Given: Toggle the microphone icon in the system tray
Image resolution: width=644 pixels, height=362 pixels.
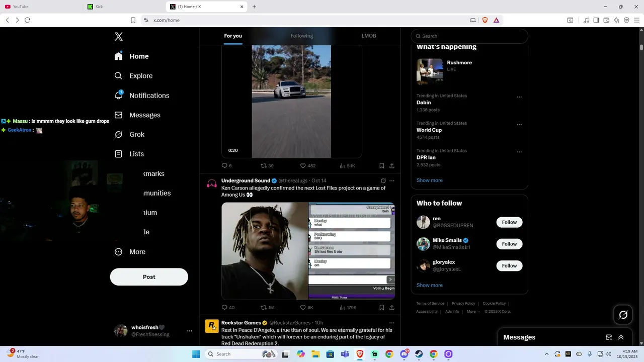Looking at the screenshot, I should tap(589, 354).
